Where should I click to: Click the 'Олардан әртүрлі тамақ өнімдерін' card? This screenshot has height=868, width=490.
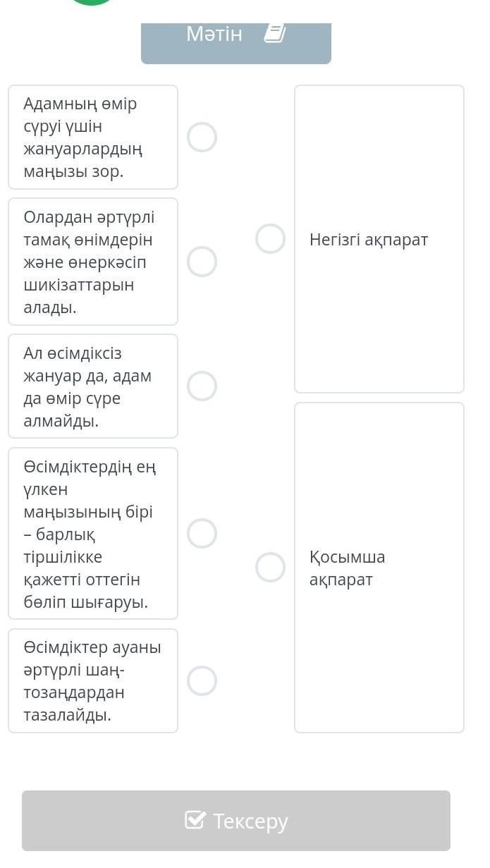(x=93, y=262)
